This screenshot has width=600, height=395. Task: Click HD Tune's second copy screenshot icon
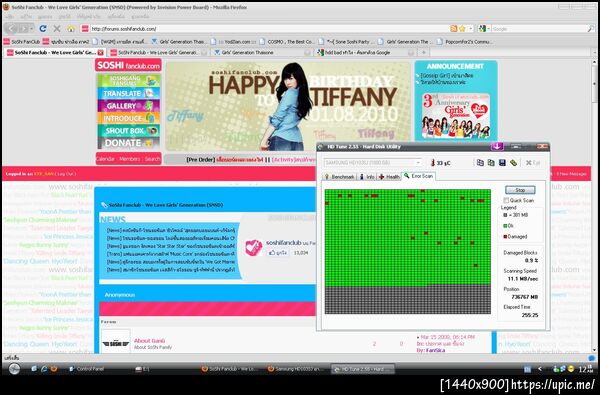pyautogui.click(x=491, y=163)
